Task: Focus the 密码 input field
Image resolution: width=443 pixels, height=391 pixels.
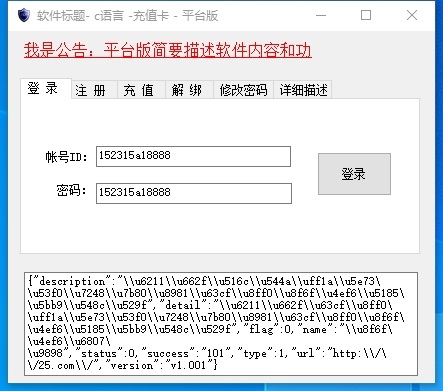Action: point(194,193)
